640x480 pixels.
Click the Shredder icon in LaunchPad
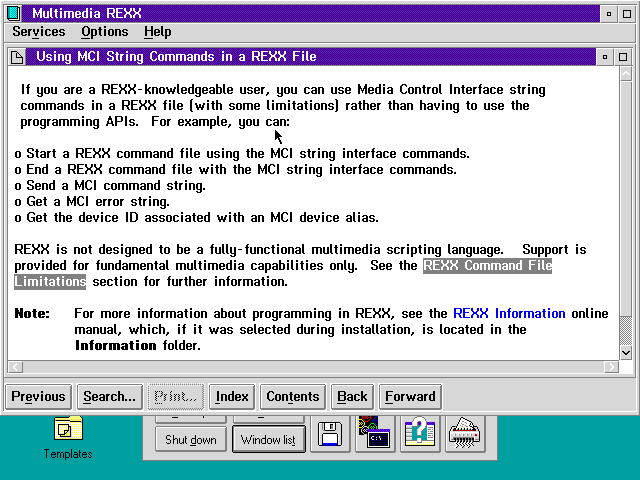pos(464,434)
